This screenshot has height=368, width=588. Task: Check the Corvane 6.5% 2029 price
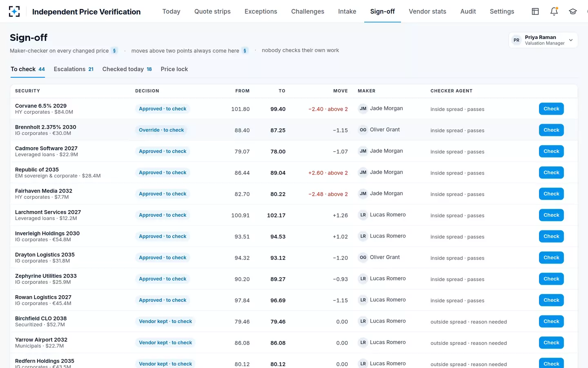(551, 109)
